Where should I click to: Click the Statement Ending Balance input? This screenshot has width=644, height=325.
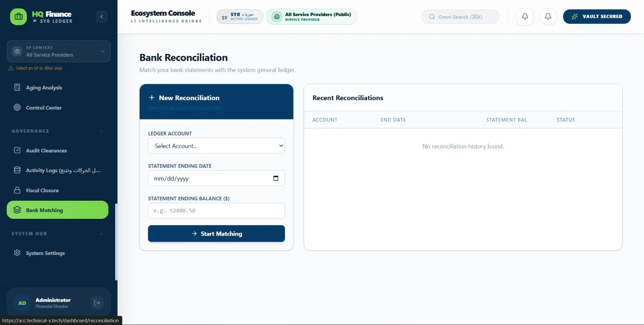tap(217, 211)
